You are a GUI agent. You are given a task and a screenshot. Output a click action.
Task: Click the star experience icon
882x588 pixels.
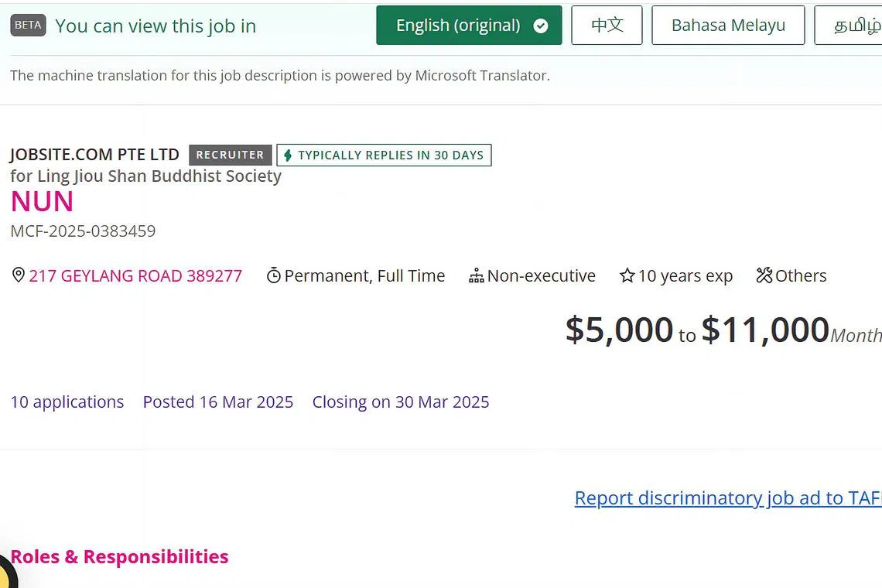pos(627,275)
